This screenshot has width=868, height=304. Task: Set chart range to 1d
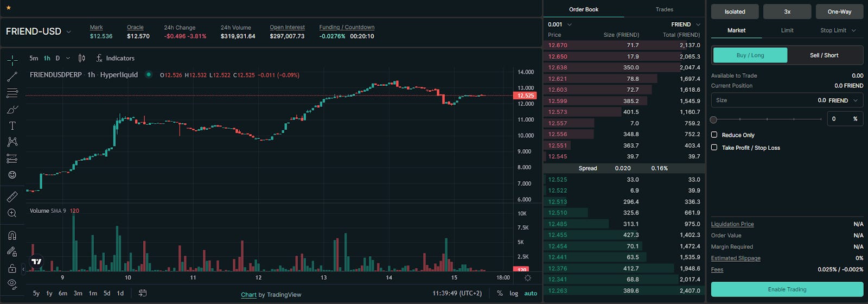click(x=120, y=293)
